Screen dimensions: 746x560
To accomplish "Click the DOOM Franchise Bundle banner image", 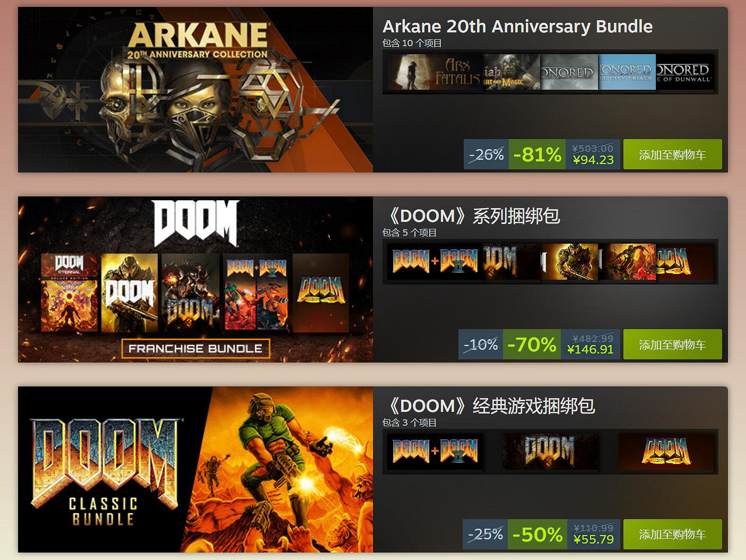I will (x=195, y=280).
